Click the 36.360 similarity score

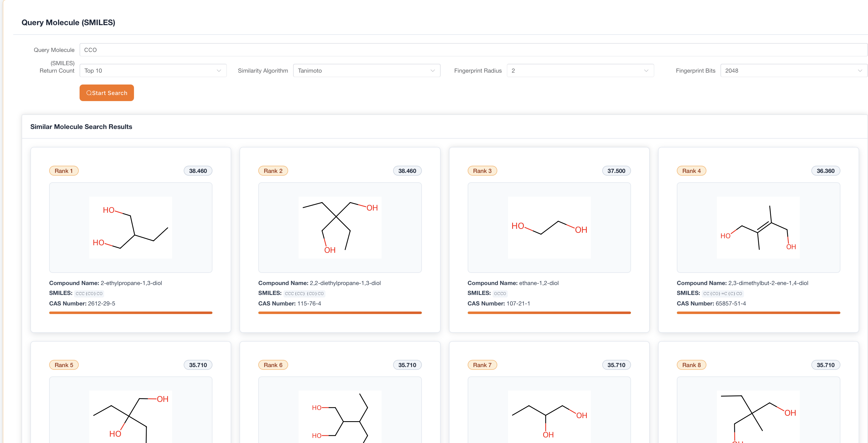(825, 171)
